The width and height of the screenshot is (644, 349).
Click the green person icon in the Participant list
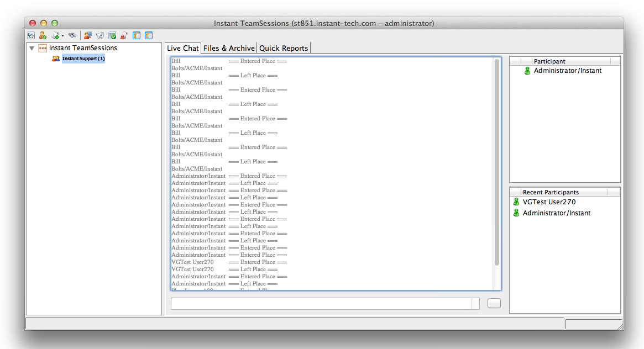[527, 71]
